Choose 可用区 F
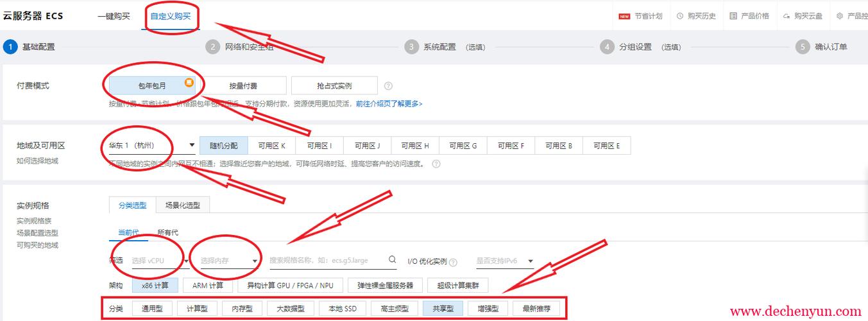868x321 pixels. tap(511, 146)
